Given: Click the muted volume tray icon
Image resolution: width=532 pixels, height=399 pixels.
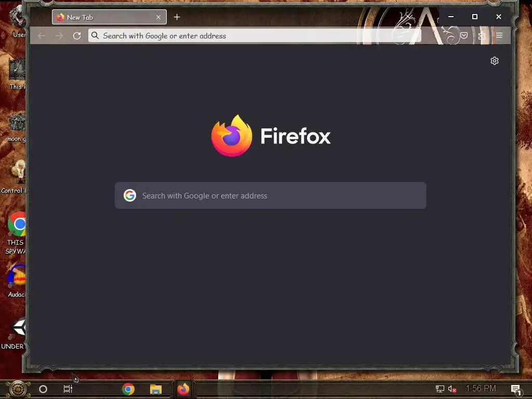Looking at the screenshot, I should [452, 389].
